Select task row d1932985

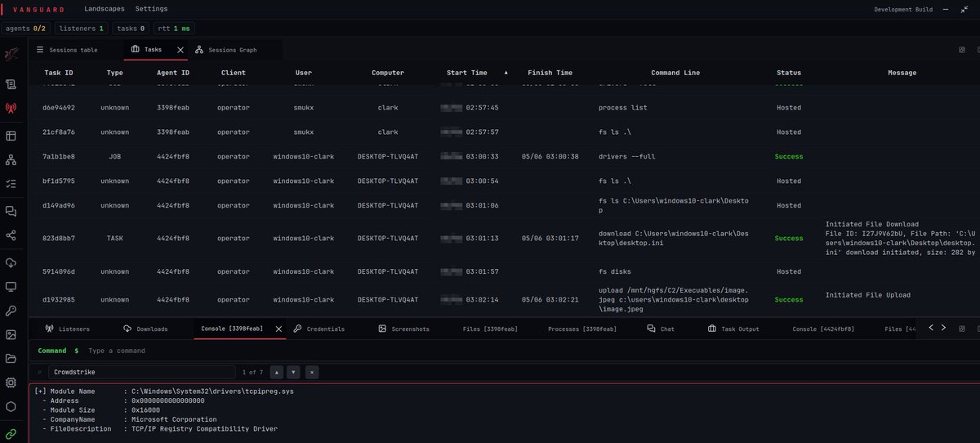(504, 300)
